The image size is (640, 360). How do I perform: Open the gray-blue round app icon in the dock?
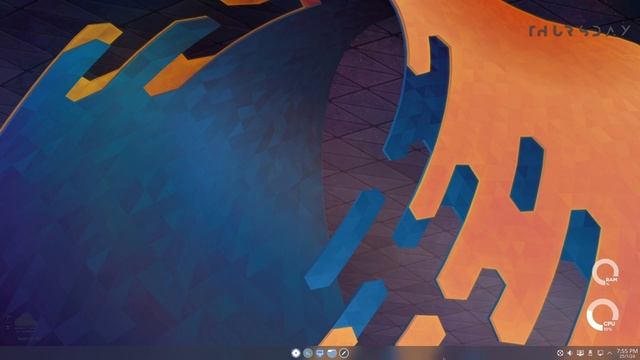[x=308, y=353]
